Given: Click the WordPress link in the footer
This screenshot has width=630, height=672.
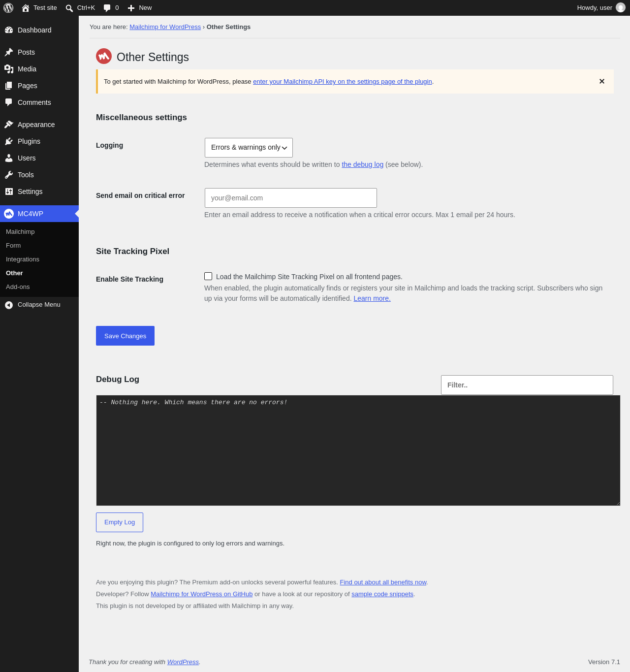Looking at the screenshot, I should click(x=183, y=662).
